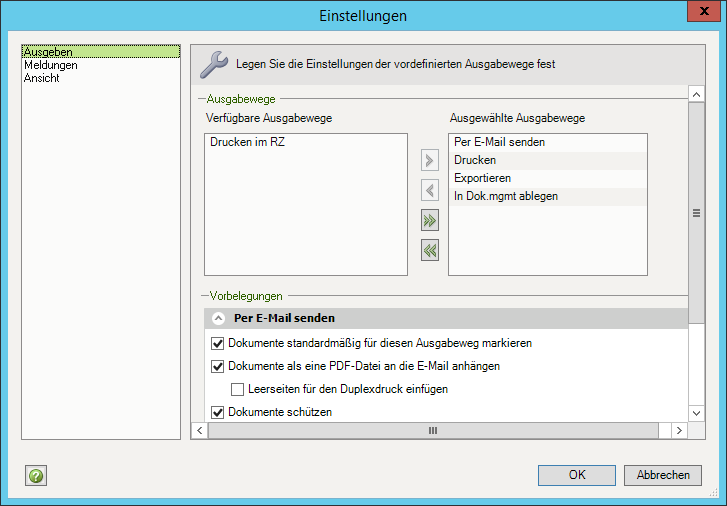Enable 'Leerseiten für den Duplexdruck einfügen'
The width and height of the screenshot is (727, 506).
[238, 389]
